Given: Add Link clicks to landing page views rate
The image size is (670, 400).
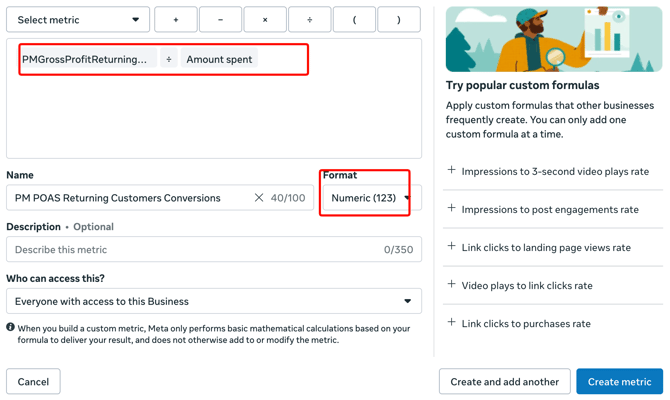Looking at the screenshot, I should click(x=553, y=247).
